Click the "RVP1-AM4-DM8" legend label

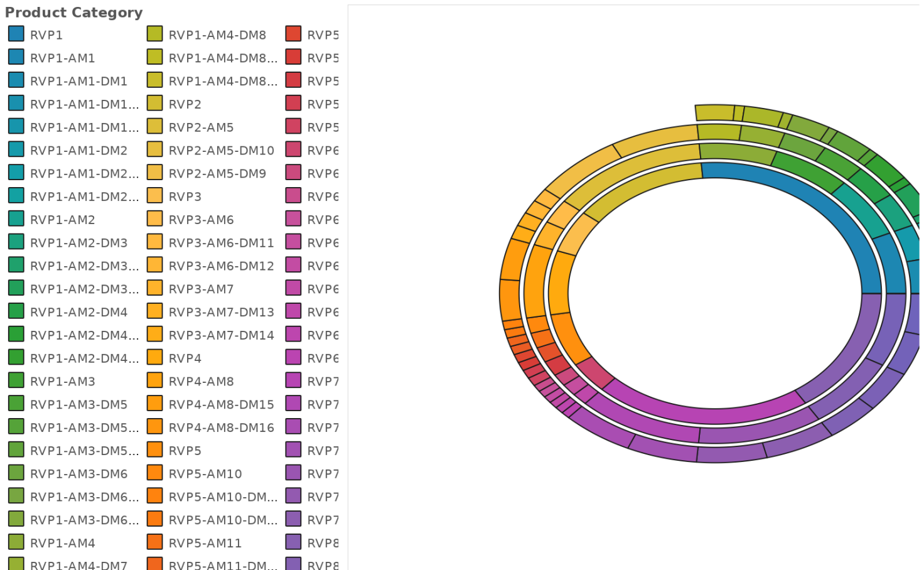(217, 35)
